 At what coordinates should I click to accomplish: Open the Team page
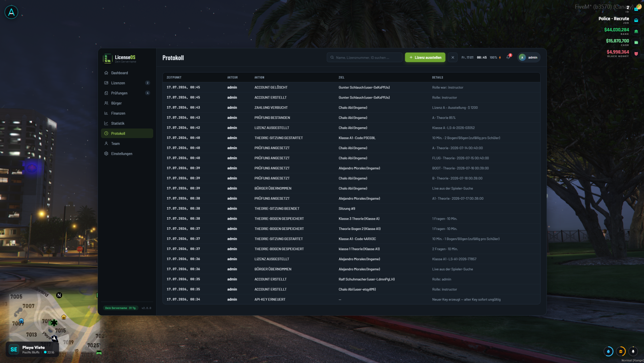127,144
